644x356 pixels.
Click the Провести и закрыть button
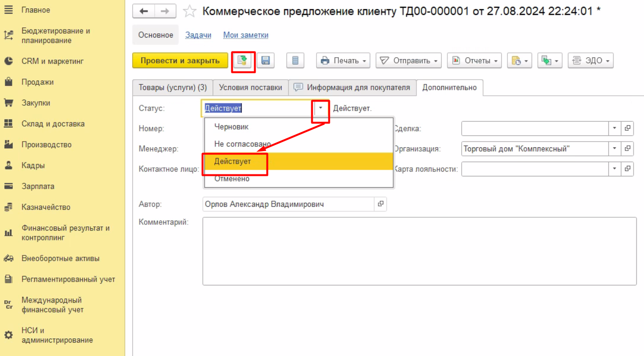[x=180, y=61]
